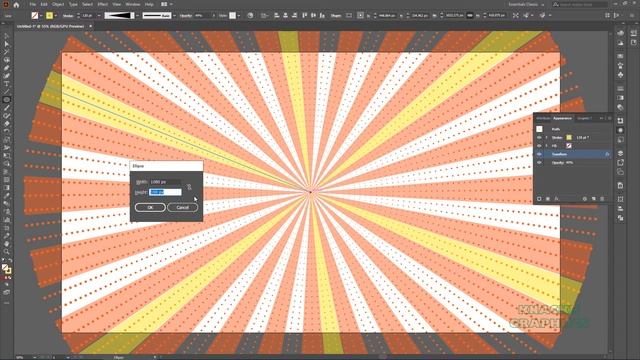Open the File menu
Image resolution: width=640 pixels, height=360 pixels.
[32, 4]
